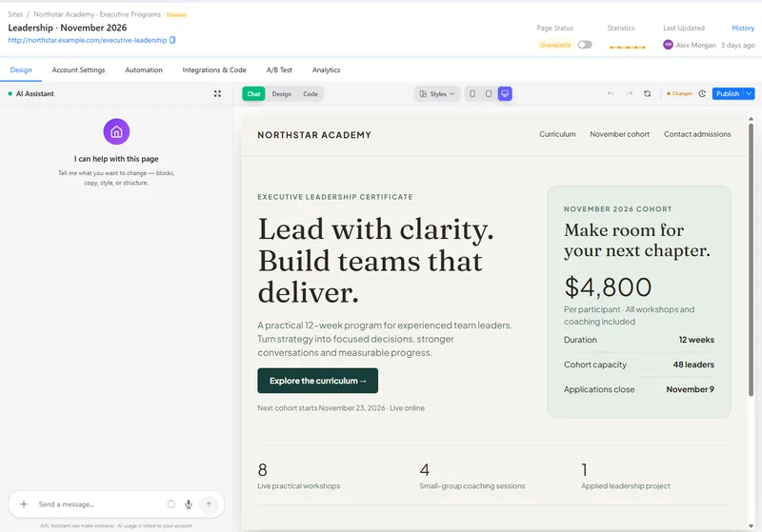The height and width of the screenshot is (532, 762).
Task: Select the Code mode button
Action: pyautogui.click(x=311, y=93)
